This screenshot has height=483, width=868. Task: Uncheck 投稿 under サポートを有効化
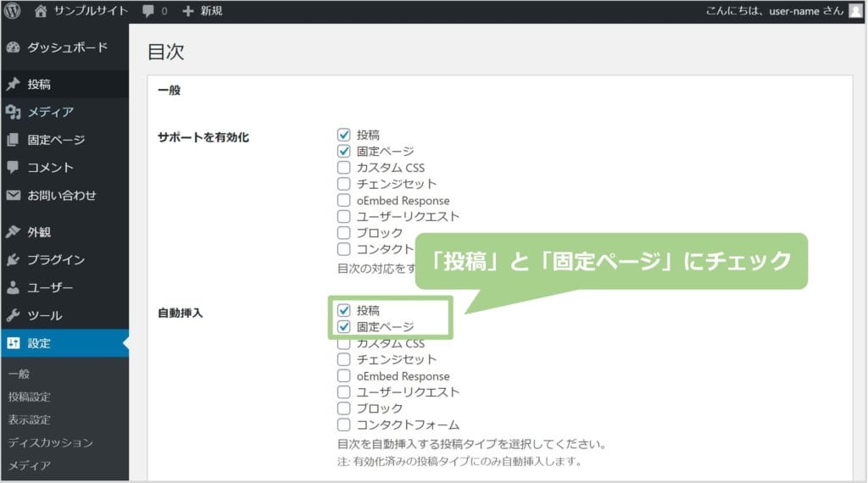[343, 135]
